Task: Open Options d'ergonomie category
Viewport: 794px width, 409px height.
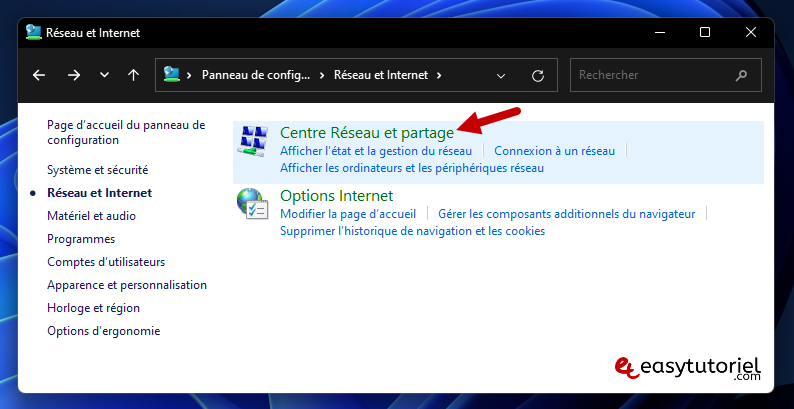Action: pos(103,331)
